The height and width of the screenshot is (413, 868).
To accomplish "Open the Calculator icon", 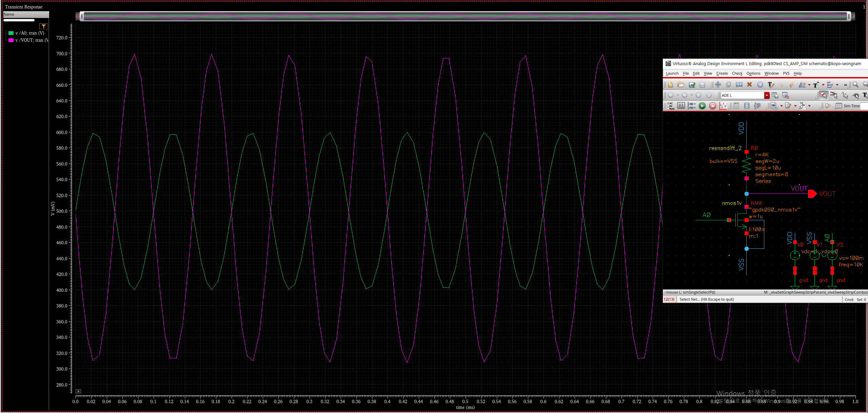I will (736, 106).
